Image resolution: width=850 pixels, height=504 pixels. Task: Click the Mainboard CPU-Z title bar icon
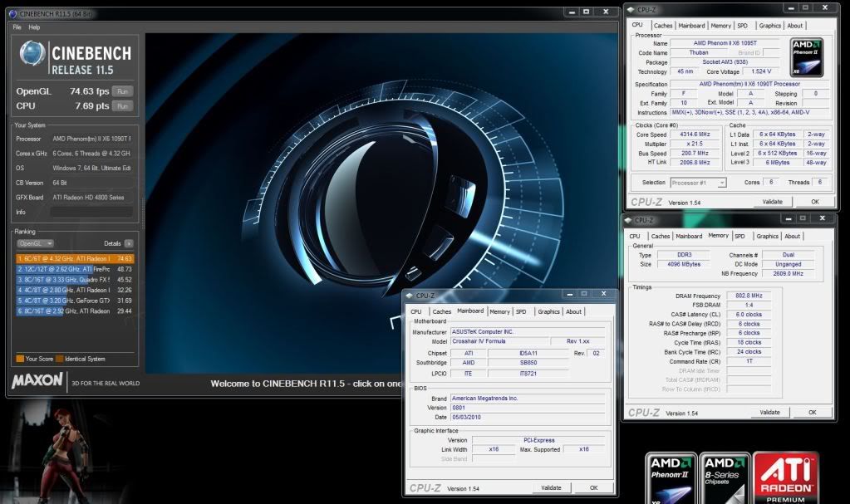[x=410, y=296]
